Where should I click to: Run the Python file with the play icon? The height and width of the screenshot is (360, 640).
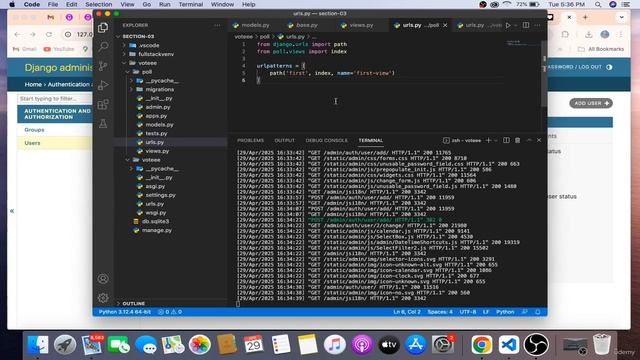click(508, 25)
